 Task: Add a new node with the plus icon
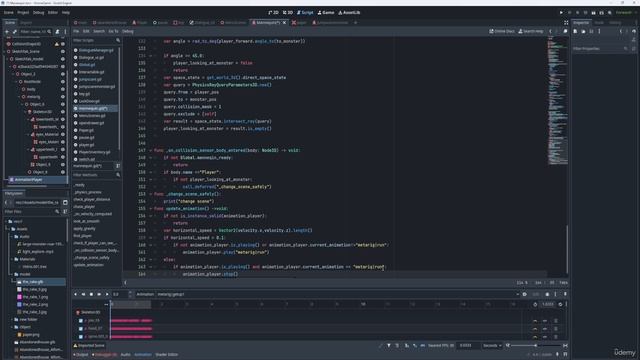pyautogui.click(x=7, y=31)
